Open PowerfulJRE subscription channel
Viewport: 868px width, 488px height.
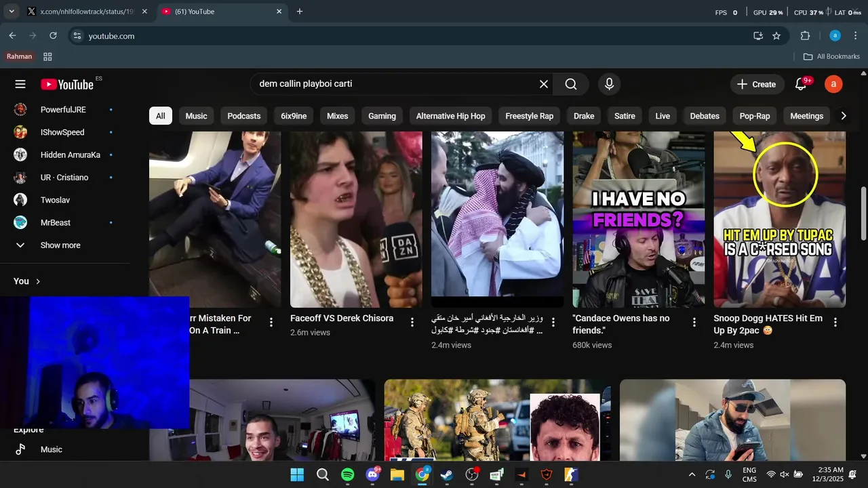point(64,110)
